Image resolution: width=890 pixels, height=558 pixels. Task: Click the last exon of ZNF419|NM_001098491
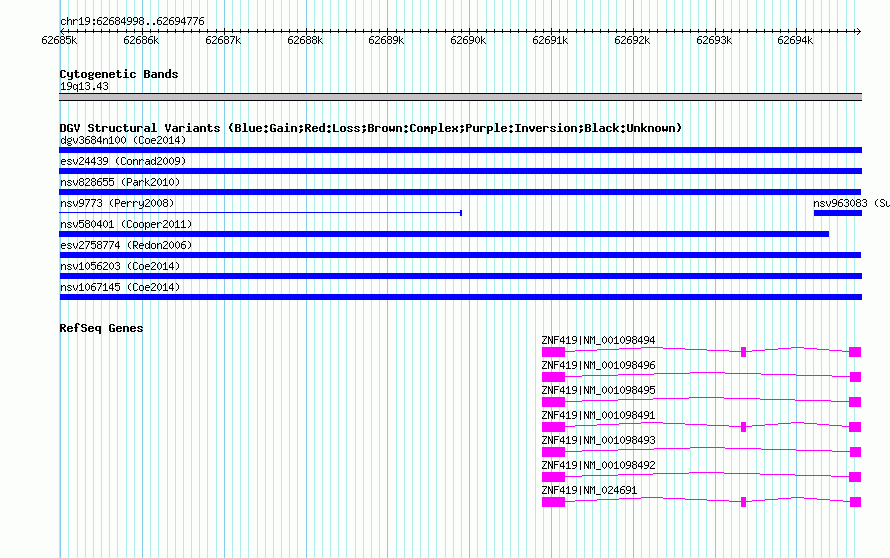coord(855,427)
